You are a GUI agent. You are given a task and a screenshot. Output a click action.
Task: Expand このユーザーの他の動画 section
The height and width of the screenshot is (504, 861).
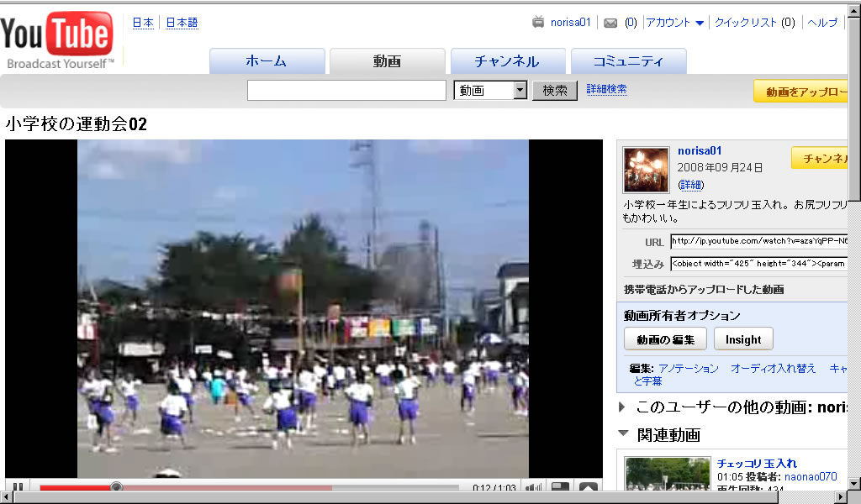[621, 407]
